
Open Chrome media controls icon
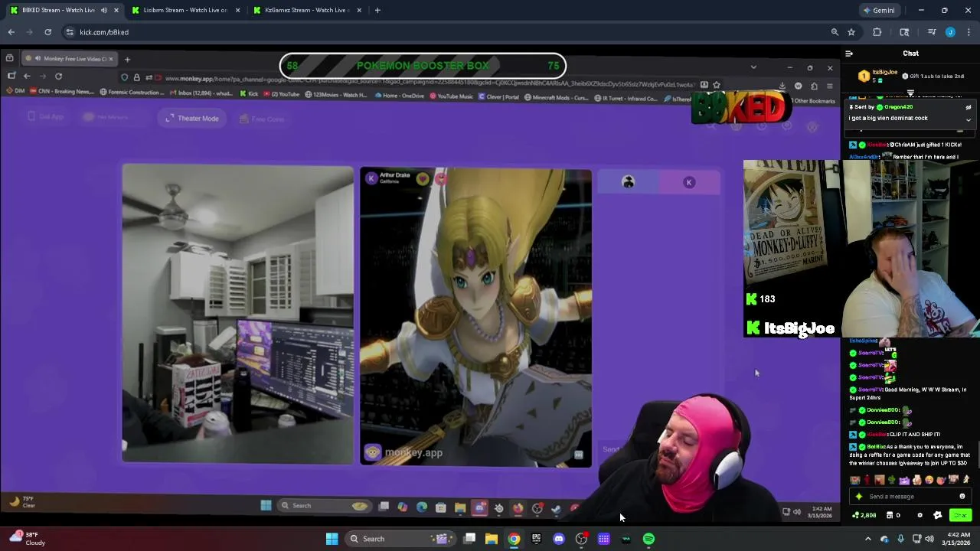pyautogui.click(x=932, y=32)
